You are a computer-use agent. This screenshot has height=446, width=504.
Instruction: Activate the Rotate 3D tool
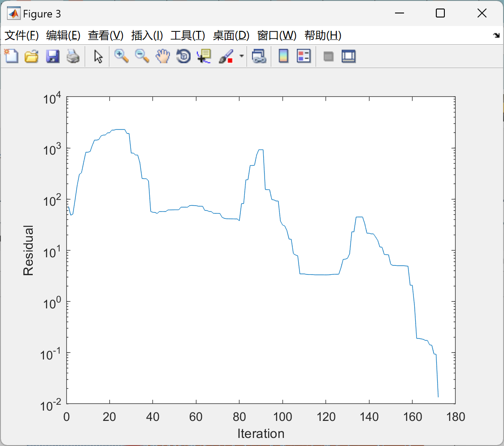coord(183,56)
